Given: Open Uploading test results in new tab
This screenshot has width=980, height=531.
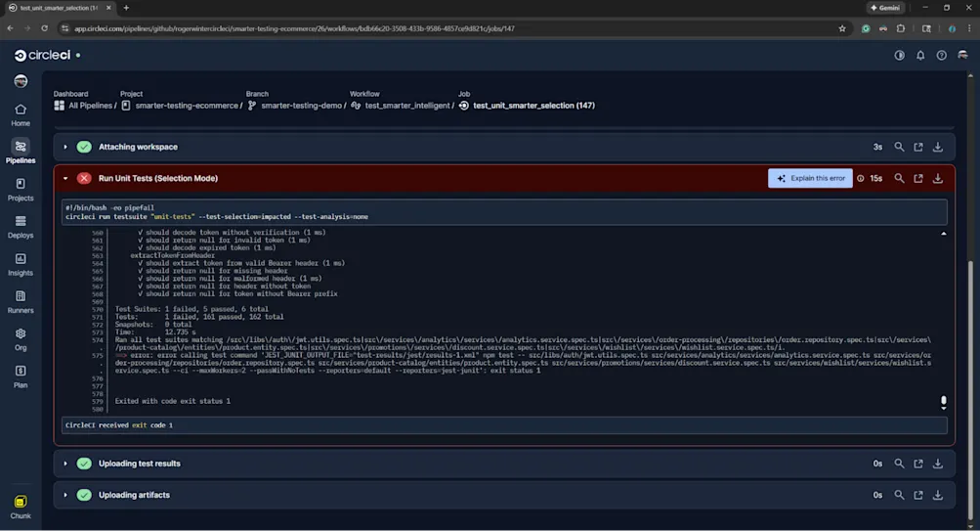Looking at the screenshot, I should pos(918,464).
